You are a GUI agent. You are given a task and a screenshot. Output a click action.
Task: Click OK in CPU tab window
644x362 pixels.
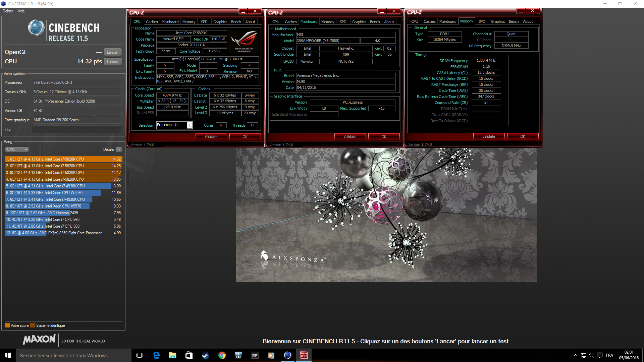tap(245, 137)
